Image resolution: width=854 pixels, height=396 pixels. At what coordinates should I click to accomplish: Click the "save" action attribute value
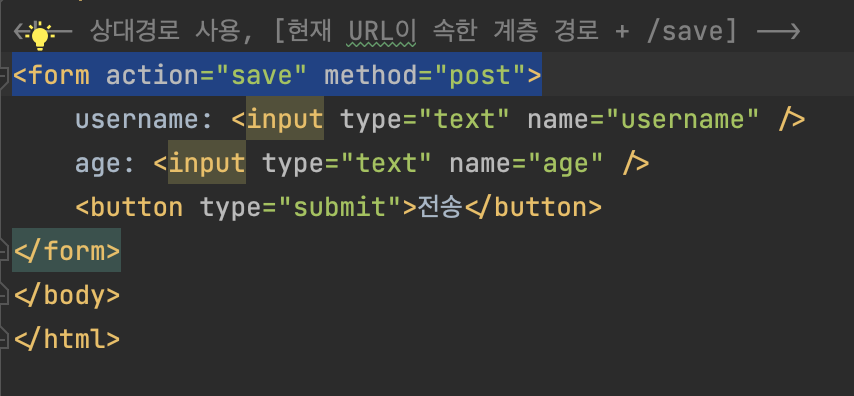(x=263, y=75)
